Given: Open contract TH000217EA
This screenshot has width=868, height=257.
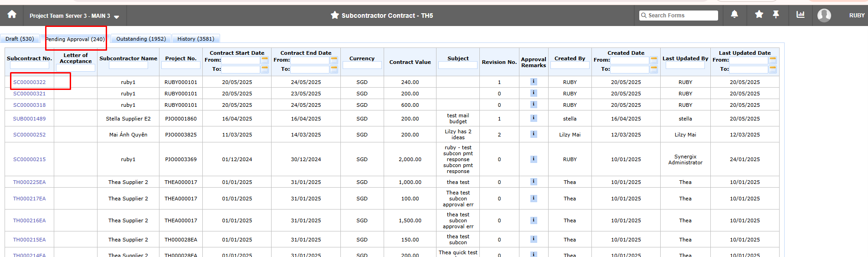Looking at the screenshot, I should [29, 199].
